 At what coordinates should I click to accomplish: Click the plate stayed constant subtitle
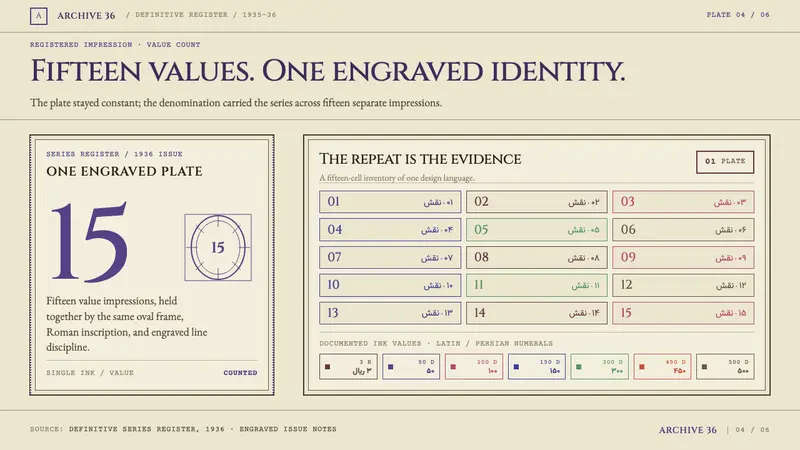coord(236,103)
